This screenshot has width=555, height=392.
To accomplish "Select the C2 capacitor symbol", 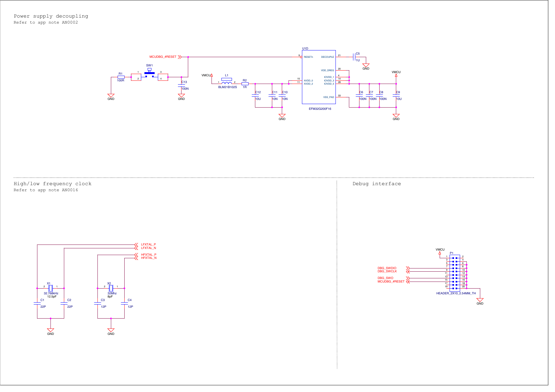I will (64, 303).
